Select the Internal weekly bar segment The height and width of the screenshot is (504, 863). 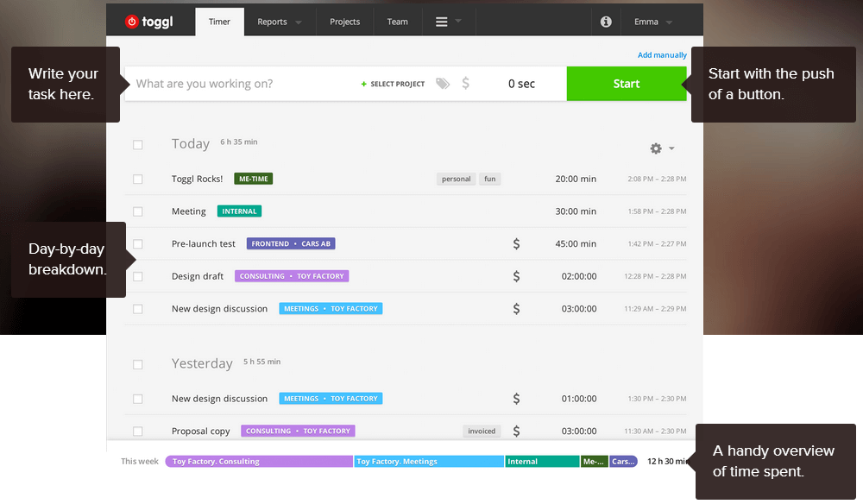tap(542, 461)
